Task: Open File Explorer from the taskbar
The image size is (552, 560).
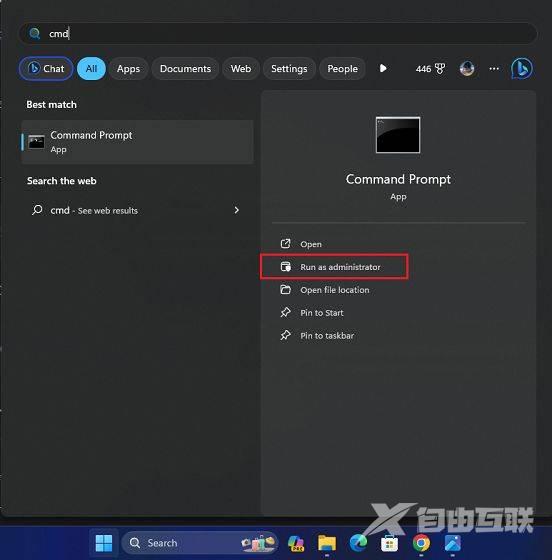Action: [327, 543]
